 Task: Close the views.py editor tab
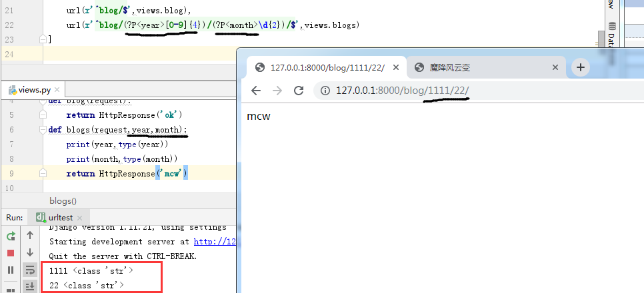click(x=57, y=90)
